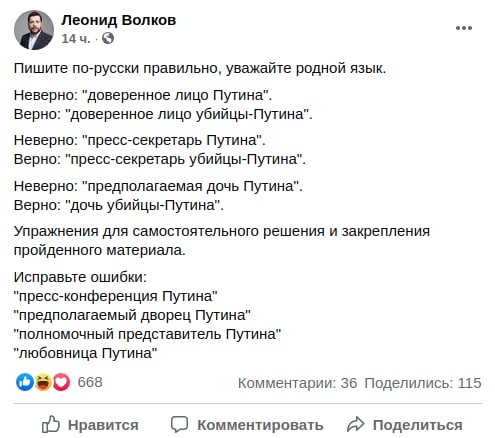Click the blue thumbs-up reaction icon
495x438 pixels.
point(25,382)
